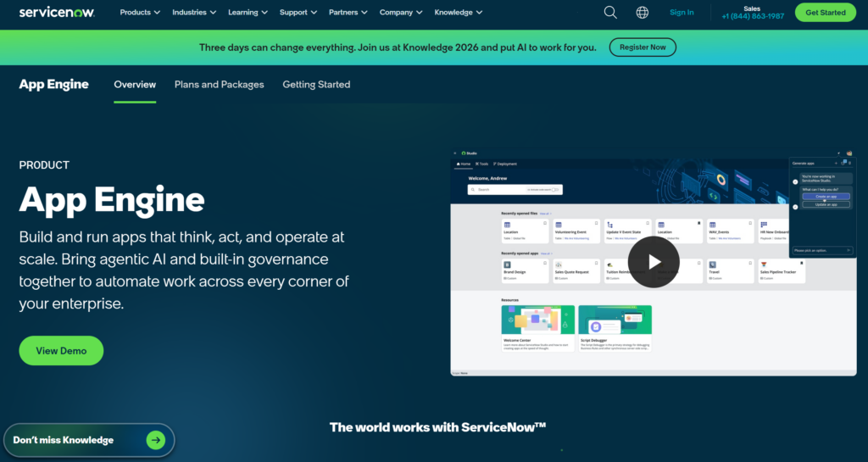The image size is (868, 462).
Task: Select the Getting Started tab
Action: 316,85
